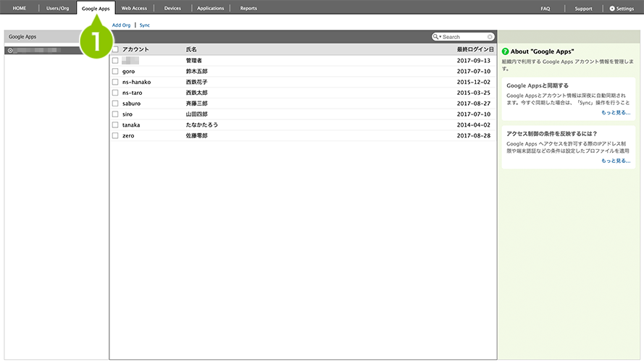Screen dimensions: 644x362
Task: Click the search magnifier dropdown icon
Action: pyautogui.click(x=437, y=36)
